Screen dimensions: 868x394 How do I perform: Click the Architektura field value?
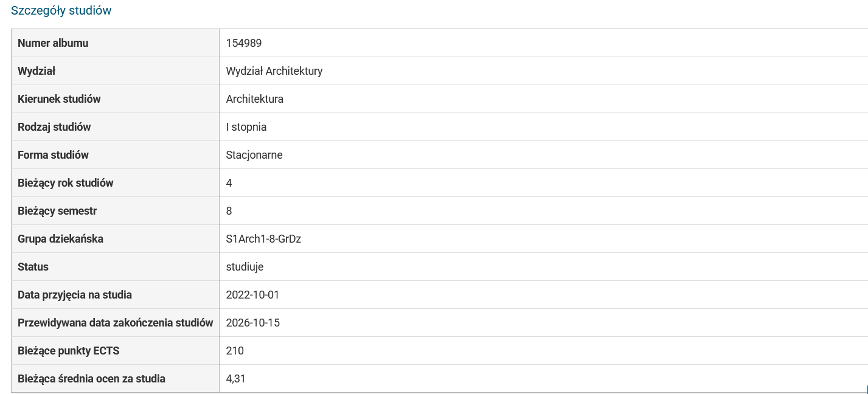pos(254,99)
